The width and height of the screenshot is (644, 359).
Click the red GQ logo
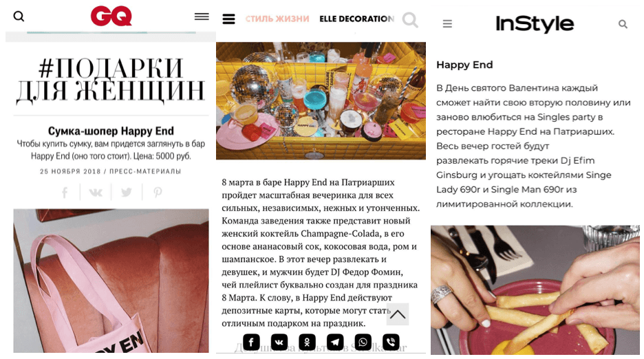(x=111, y=16)
